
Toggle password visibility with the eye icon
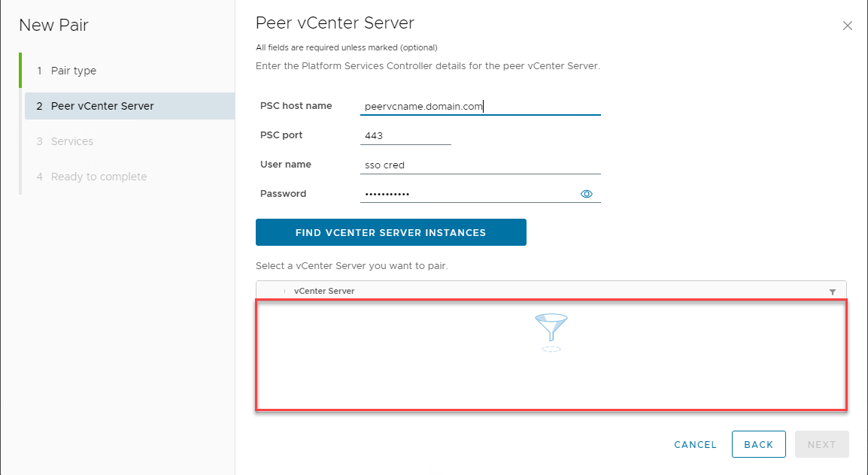pyautogui.click(x=586, y=194)
